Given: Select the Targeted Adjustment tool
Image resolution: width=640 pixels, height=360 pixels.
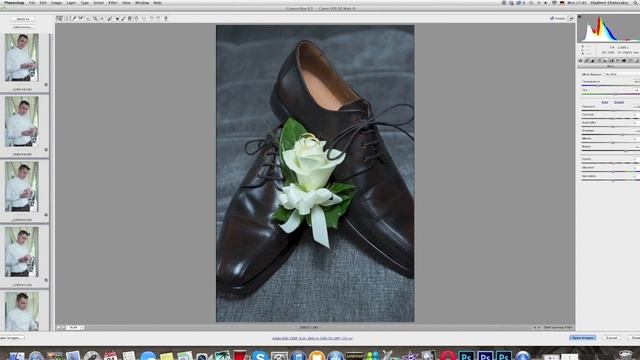Looking at the screenshot, I should [88, 18].
